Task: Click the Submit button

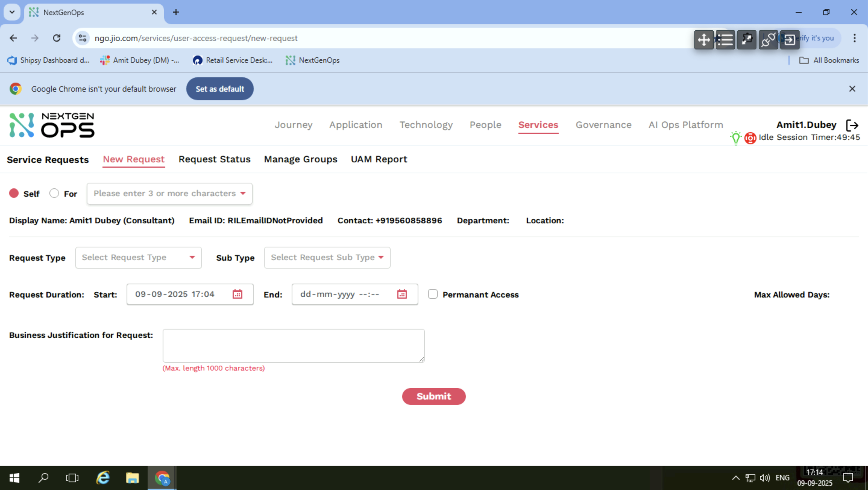Action: [x=434, y=396]
